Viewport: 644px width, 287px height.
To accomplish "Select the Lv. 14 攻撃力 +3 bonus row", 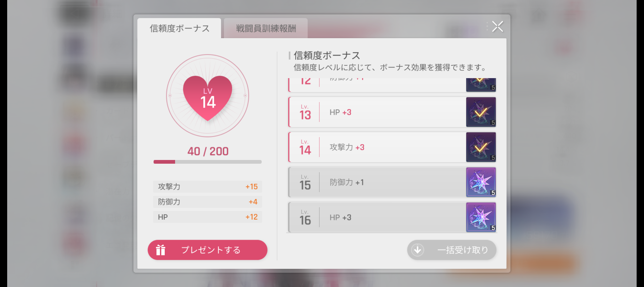I will pos(377,147).
